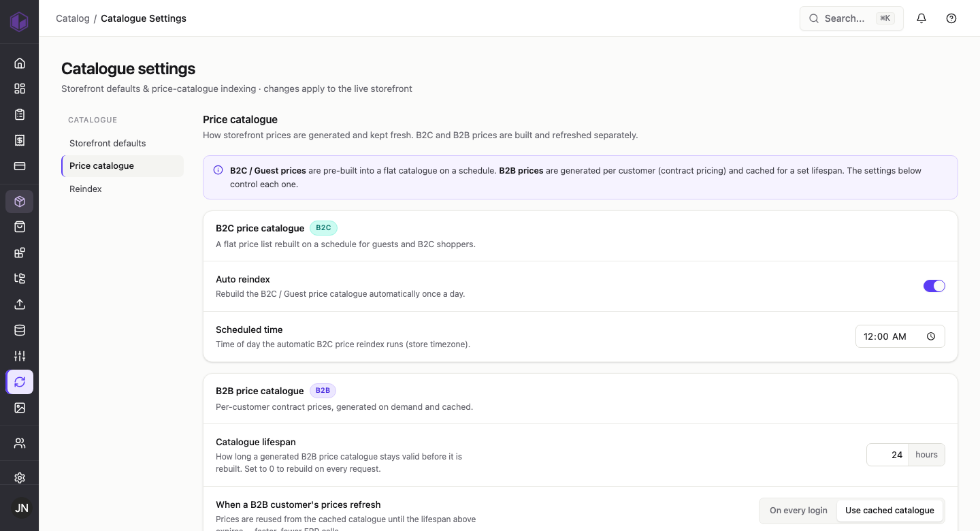Open the settings gear icon in sidebar
Image resolution: width=980 pixels, height=531 pixels.
(x=20, y=478)
